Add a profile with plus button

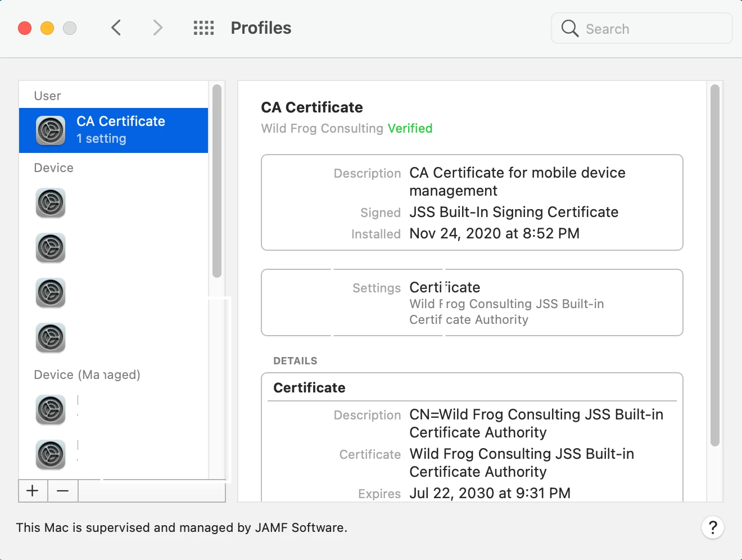click(x=33, y=491)
